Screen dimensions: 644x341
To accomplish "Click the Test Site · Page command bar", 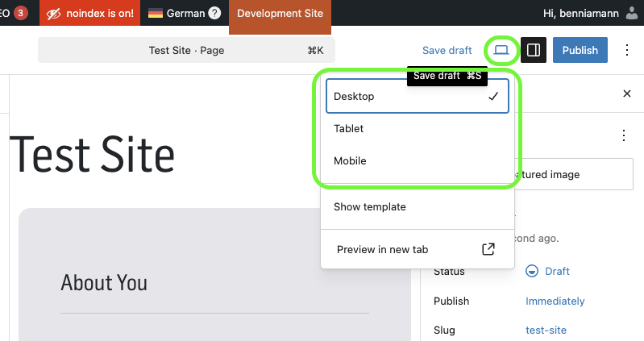I will point(186,50).
